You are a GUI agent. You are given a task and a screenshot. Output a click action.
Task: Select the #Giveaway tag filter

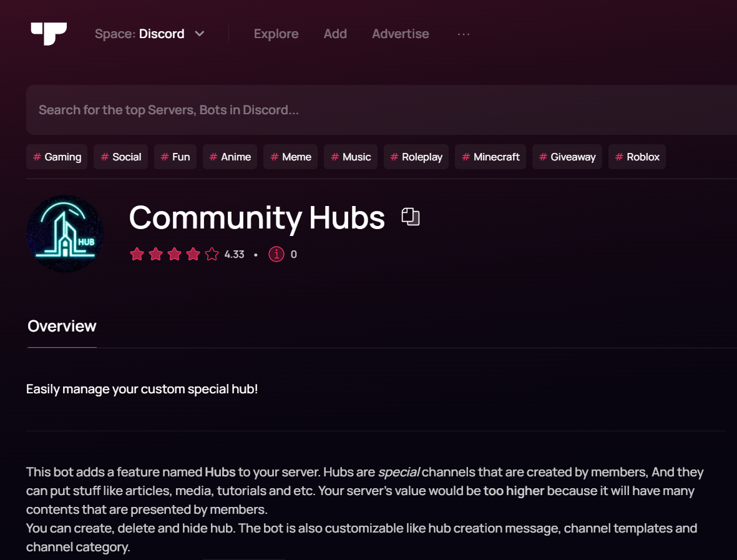point(567,157)
